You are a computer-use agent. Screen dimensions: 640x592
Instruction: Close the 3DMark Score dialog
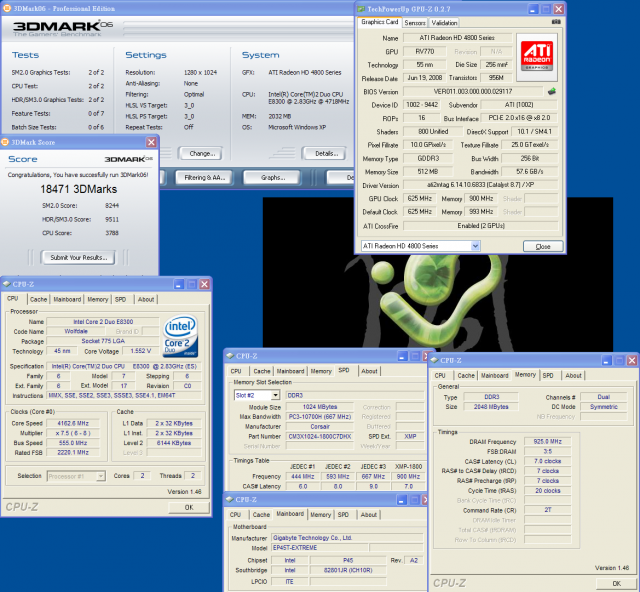[x=151, y=142]
